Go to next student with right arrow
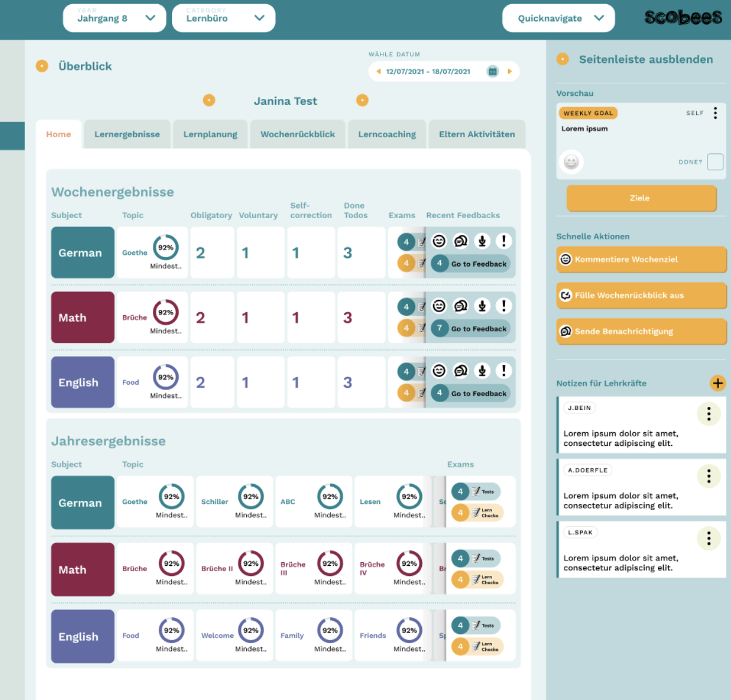 coord(363,100)
